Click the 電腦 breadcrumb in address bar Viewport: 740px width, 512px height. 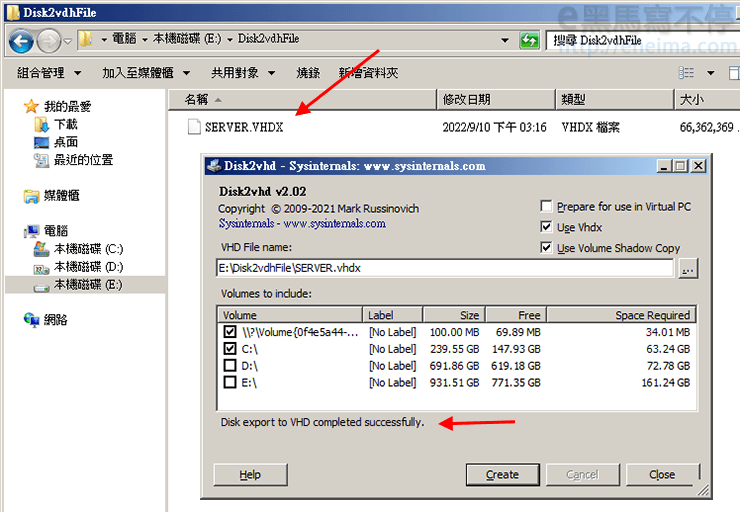pyautogui.click(x=124, y=39)
